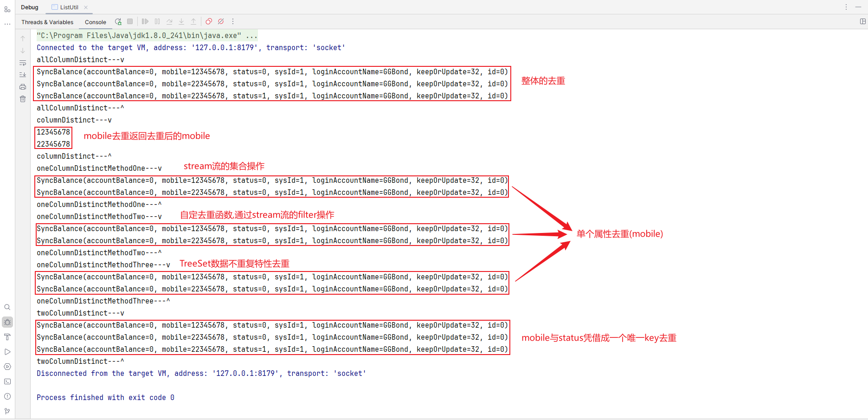The image size is (868, 420).
Task: Click the '12345678' output line
Action: click(x=53, y=132)
